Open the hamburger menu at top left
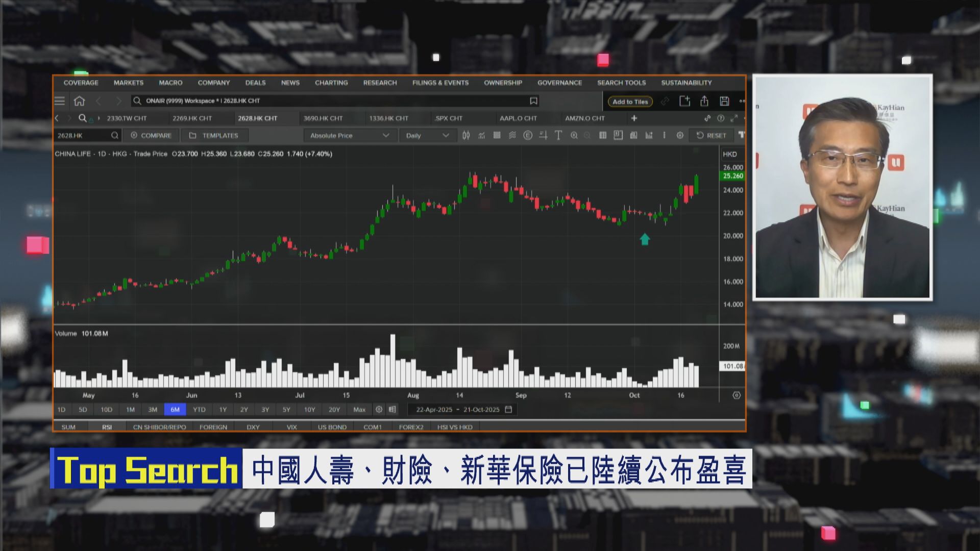Image resolution: width=980 pixels, height=551 pixels. click(x=60, y=101)
